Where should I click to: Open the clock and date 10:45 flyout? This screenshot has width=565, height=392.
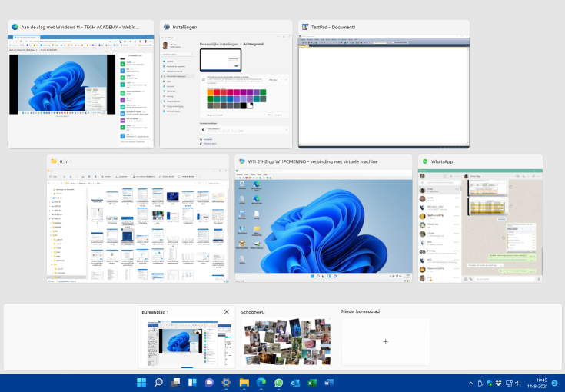tap(537, 384)
